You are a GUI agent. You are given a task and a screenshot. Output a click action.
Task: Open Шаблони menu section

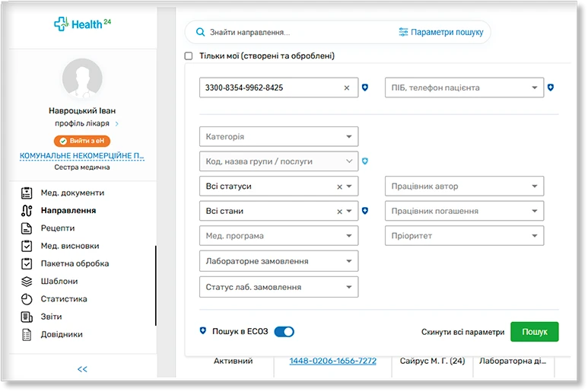click(59, 282)
